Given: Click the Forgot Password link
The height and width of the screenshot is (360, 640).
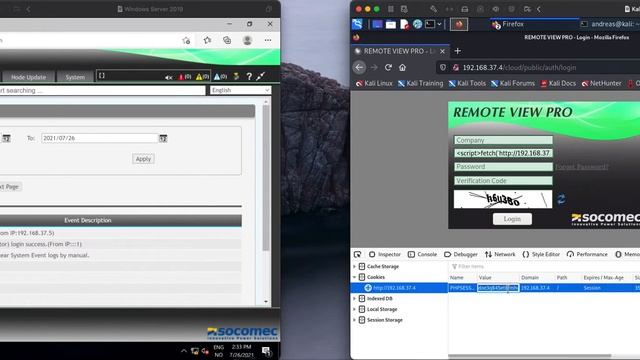Looking at the screenshot, I should pyautogui.click(x=582, y=167).
